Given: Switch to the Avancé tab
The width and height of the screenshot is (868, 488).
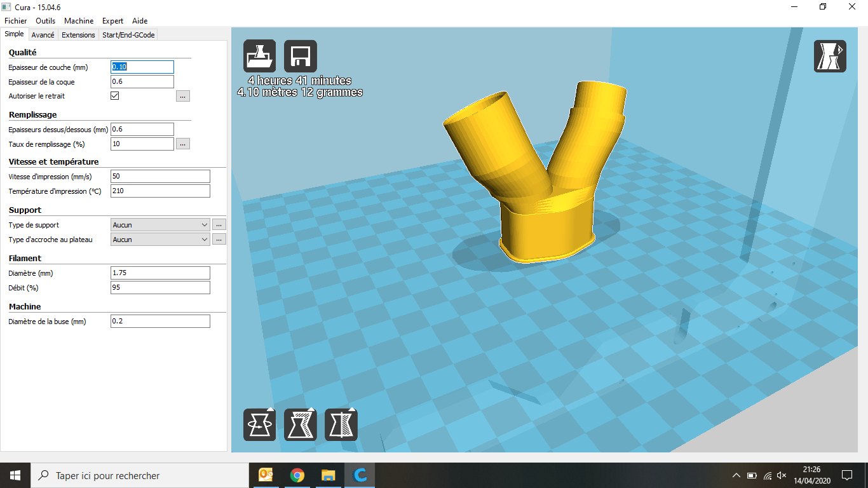Looking at the screenshot, I should click(43, 35).
